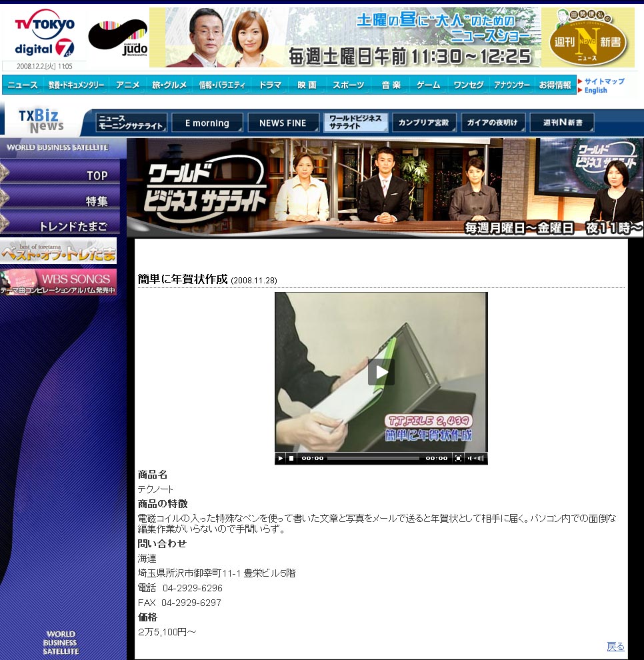This screenshot has height=660, width=644.
Task: Click the ワールドビジネスサテライト program banner
Action: 385,188
